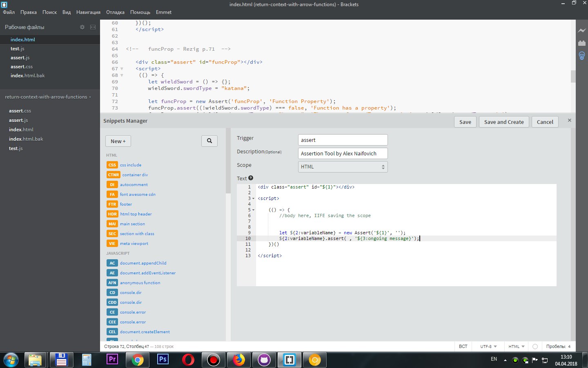Click the New + snippet button
588x368 pixels.
[x=118, y=141]
